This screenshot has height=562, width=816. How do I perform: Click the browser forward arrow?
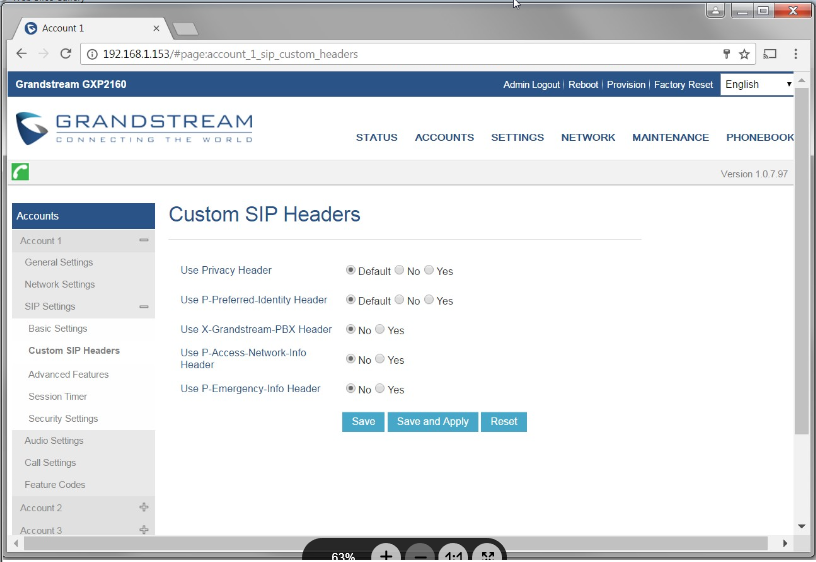(44, 54)
